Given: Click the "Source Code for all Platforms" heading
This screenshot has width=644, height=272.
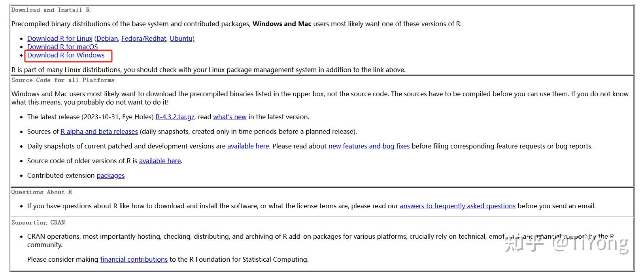Looking at the screenshot, I should pos(63,80).
